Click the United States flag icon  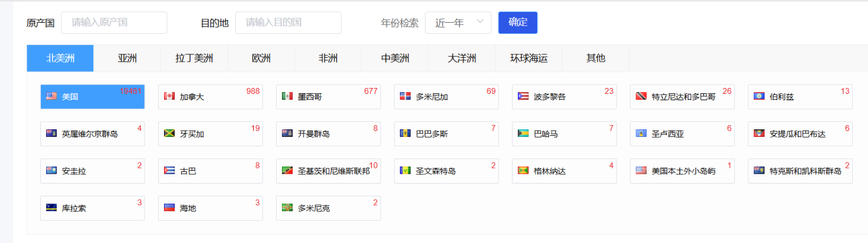point(51,97)
